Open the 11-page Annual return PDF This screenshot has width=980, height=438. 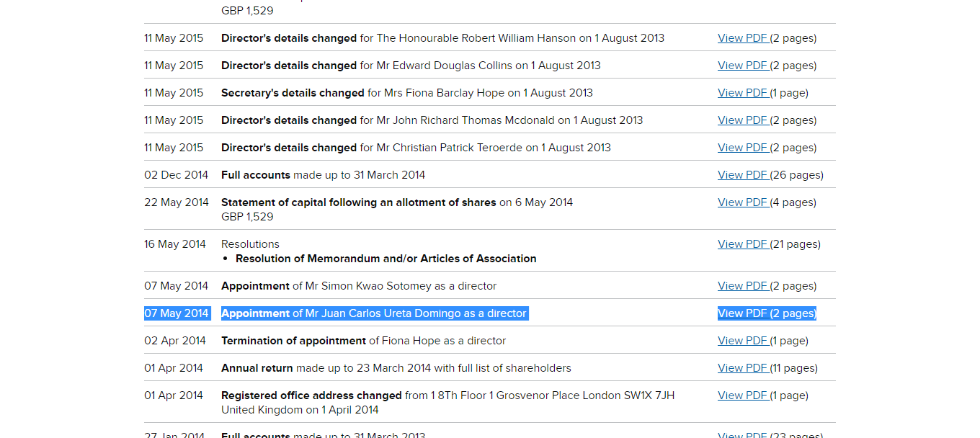point(743,368)
